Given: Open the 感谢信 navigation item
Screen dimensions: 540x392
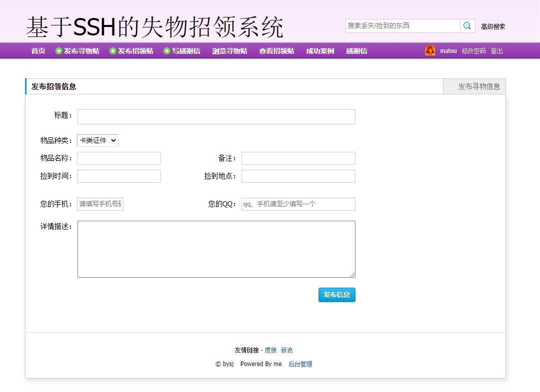Looking at the screenshot, I should pos(356,50).
